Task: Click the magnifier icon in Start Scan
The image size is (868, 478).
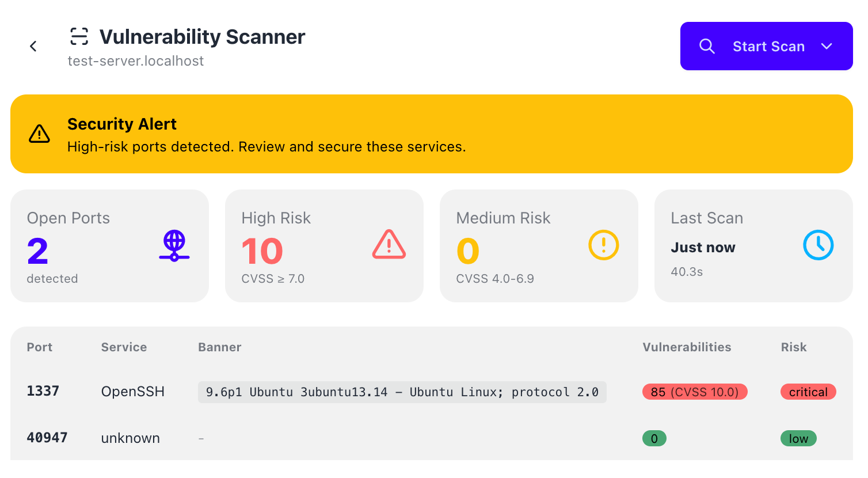Action: pyautogui.click(x=707, y=46)
